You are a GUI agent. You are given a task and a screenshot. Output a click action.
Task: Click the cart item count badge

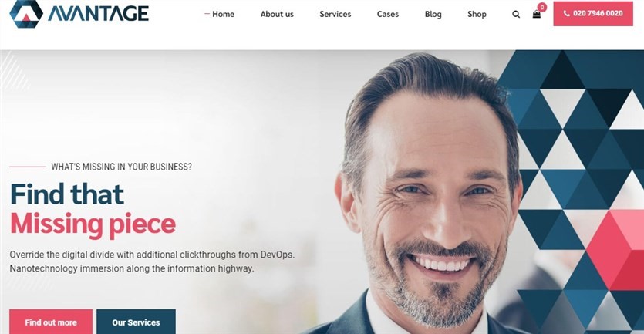(542, 7)
